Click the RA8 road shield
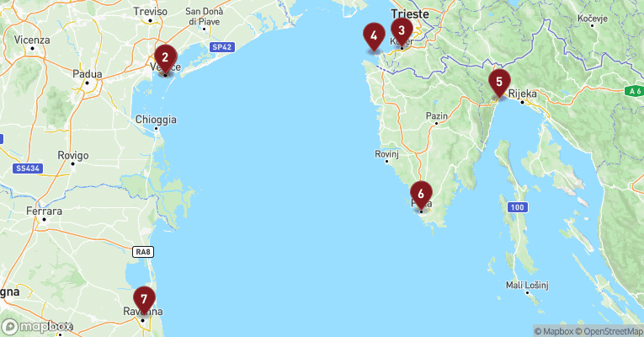Viewport: 644px width, 337px height. [143, 252]
